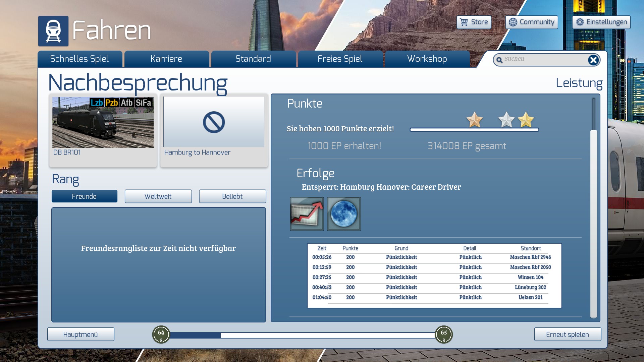
Task: Open the Workshop tab
Action: click(x=427, y=59)
